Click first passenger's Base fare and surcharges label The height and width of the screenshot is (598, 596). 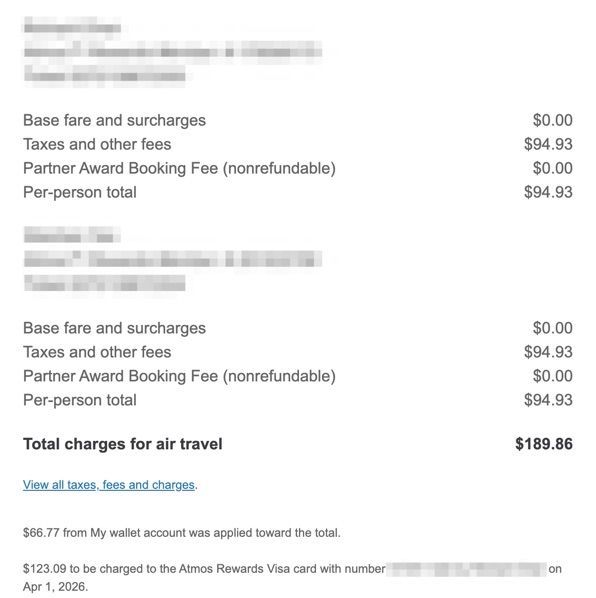(114, 121)
